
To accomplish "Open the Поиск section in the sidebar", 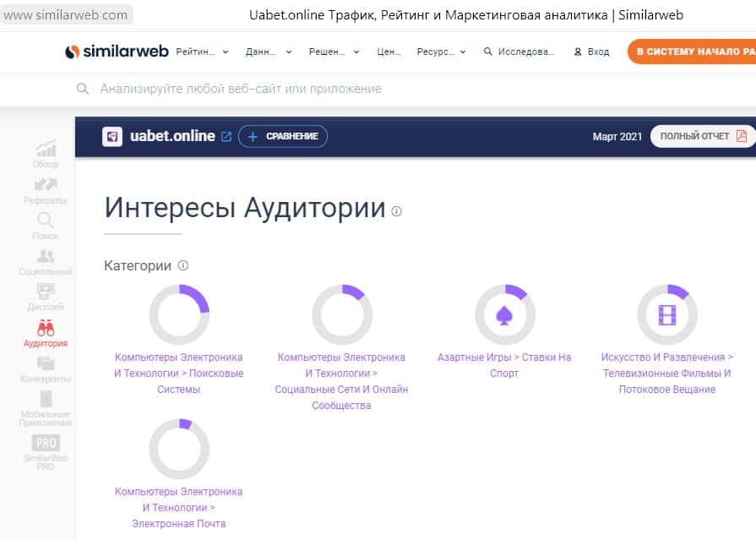I will click(46, 226).
